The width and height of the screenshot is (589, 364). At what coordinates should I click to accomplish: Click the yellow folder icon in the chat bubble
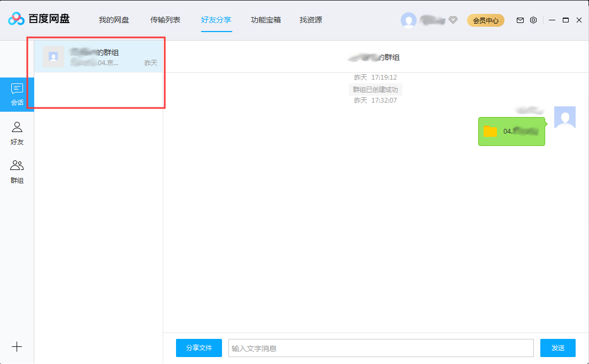pyautogui.click(x=489, y=130)
